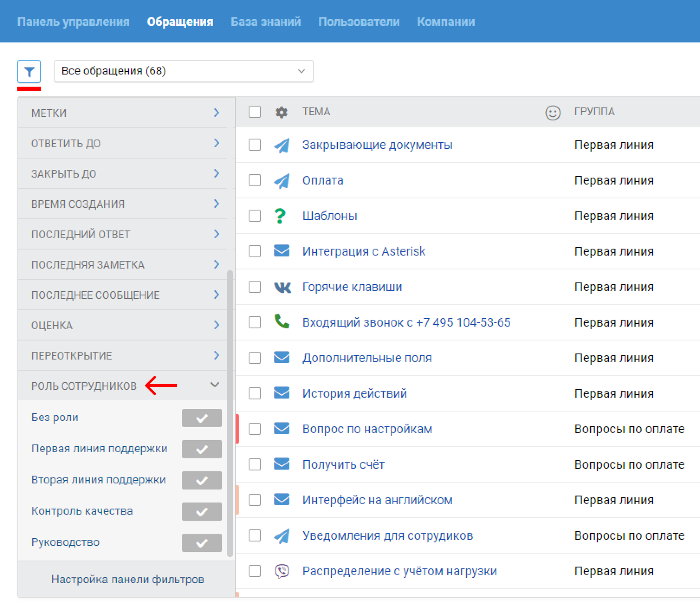Check the select-all checkbox in table header
This screenshot has width=700, height=616.
coord(255,112)
